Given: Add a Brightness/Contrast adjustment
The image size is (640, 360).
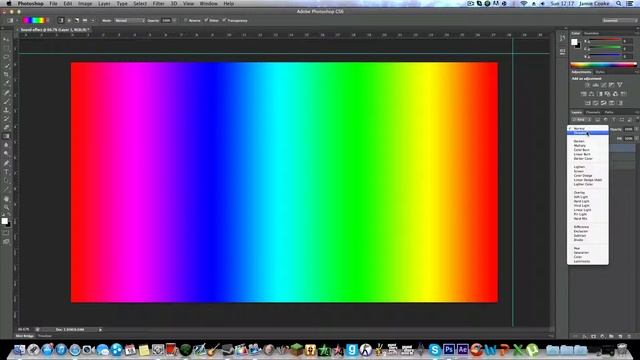Looking at the screenshot, I should click(587, 85).
